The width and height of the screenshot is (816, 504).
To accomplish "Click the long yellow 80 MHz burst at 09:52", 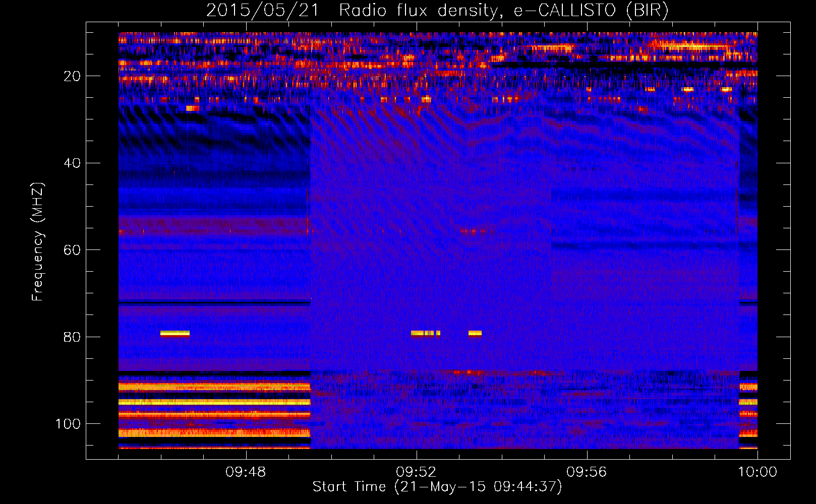I will [x=426, y=333].
